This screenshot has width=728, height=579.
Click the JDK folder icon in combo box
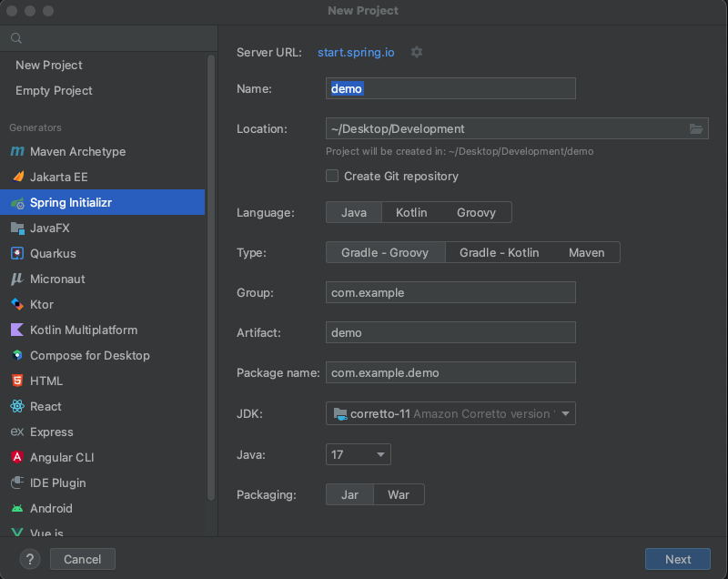(339, 413)
